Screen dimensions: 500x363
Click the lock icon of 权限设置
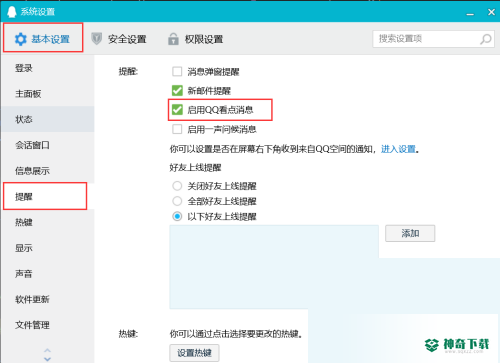tap(173, 39)
